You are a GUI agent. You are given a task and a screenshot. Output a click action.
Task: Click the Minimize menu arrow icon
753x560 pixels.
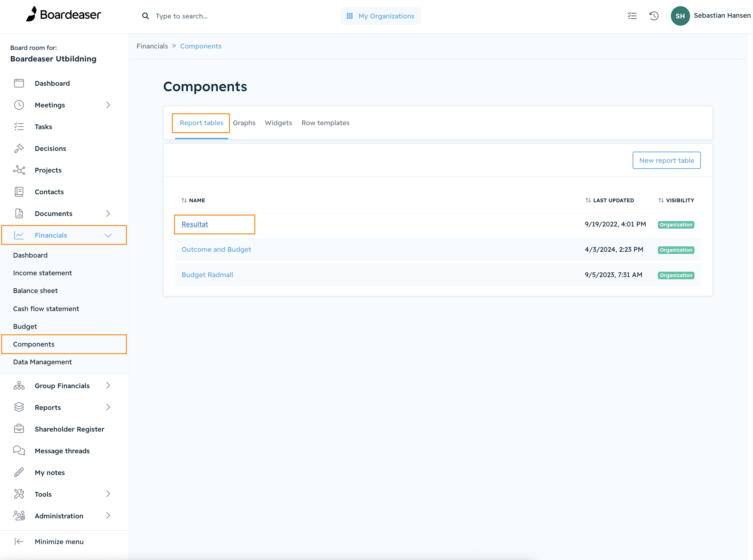pyautogui.click(x=19, y=542)
